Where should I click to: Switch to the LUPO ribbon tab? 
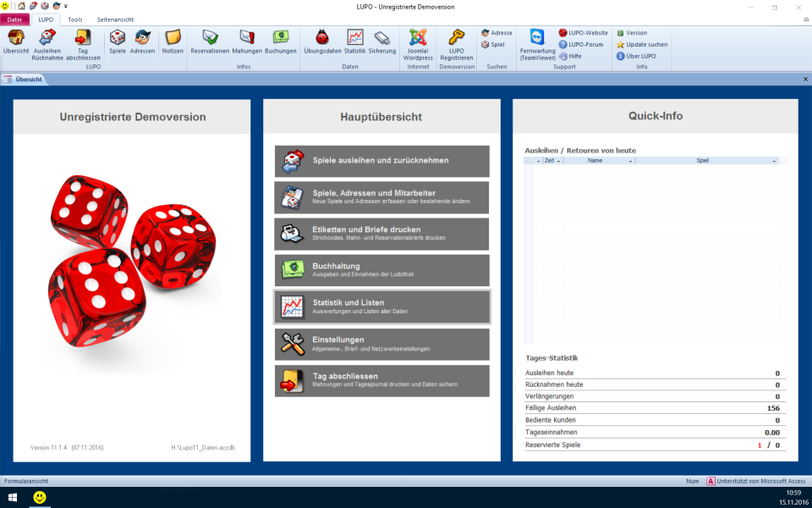tap(46, 19)
